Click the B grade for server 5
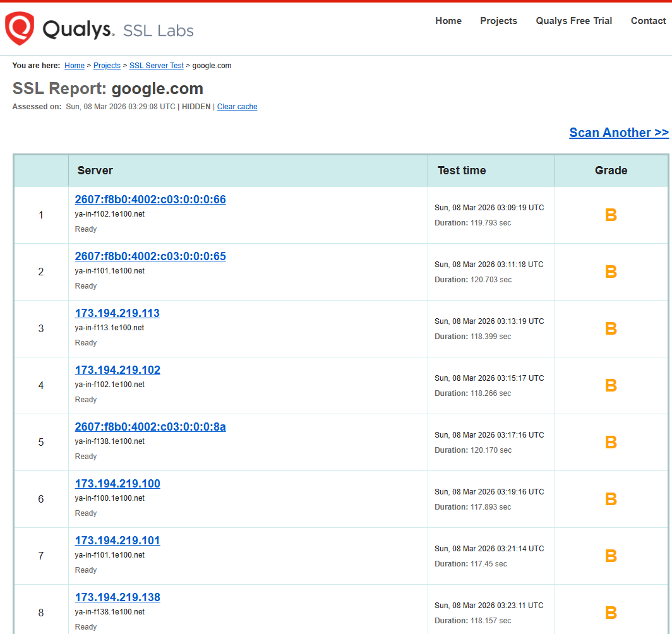This screenshot has width=672, height=634. tap(611, 443)
